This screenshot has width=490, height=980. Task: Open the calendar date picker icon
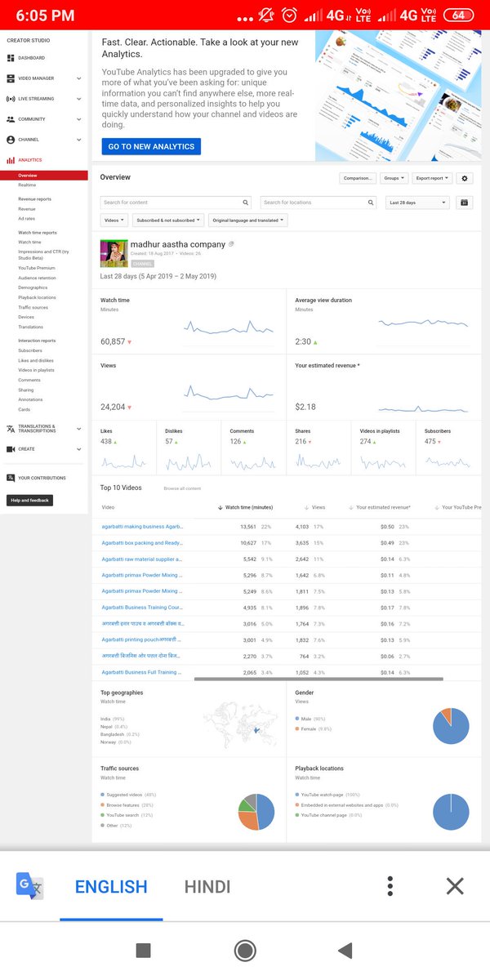point(465,203)
